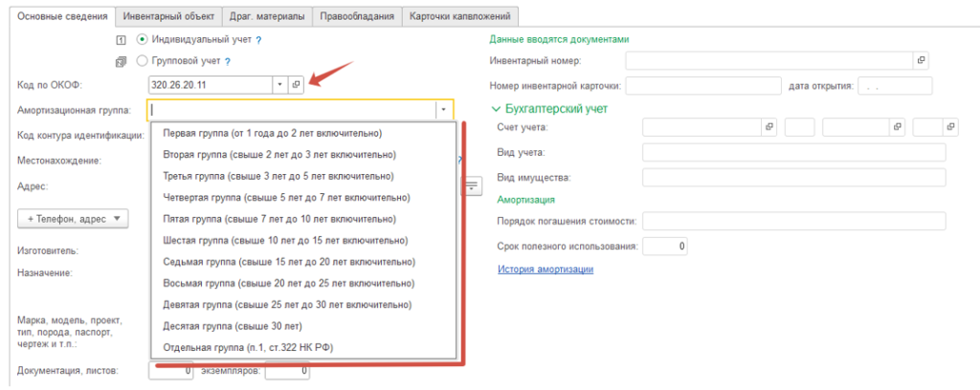Click the lines icon button beside the Адрес field

click(x=472, y=185)
